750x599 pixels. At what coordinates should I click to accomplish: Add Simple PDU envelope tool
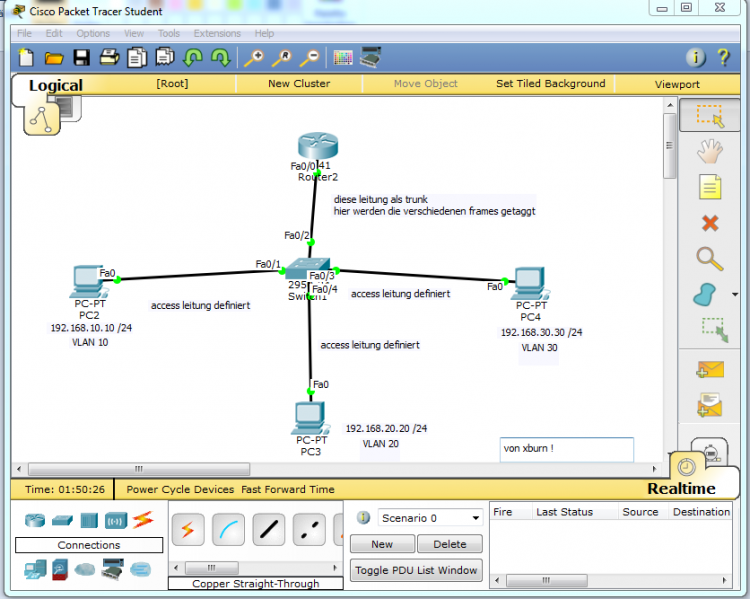(710, 369)
